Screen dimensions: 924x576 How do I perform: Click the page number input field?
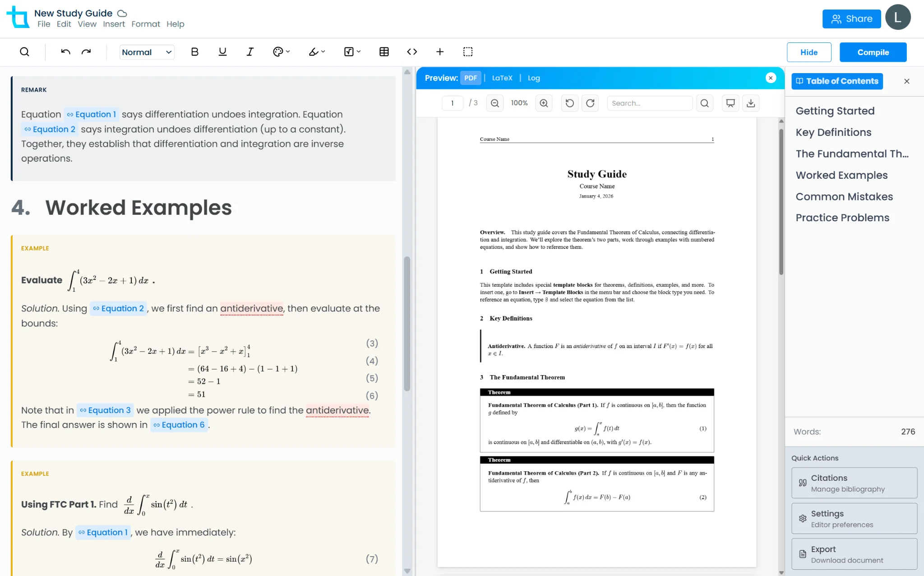coord(453,103)
